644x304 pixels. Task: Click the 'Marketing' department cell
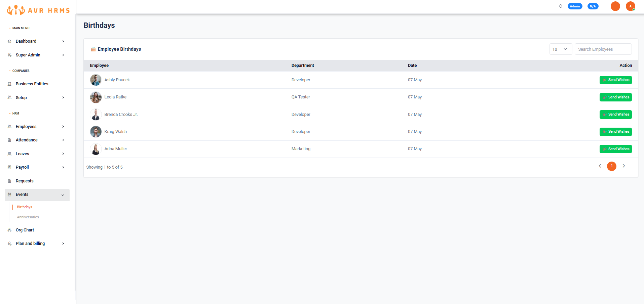point(301,149)
